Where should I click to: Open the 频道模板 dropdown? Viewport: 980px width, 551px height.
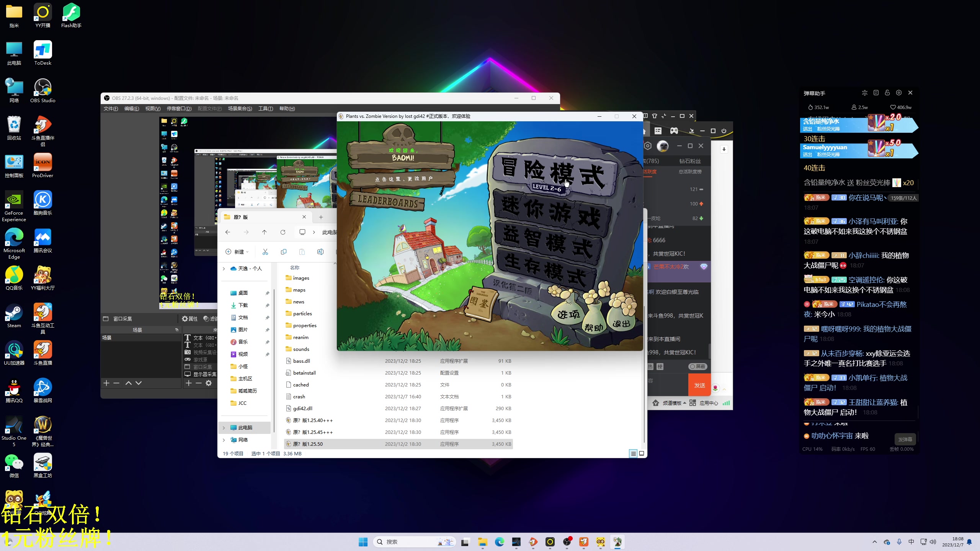coord(675,403)
